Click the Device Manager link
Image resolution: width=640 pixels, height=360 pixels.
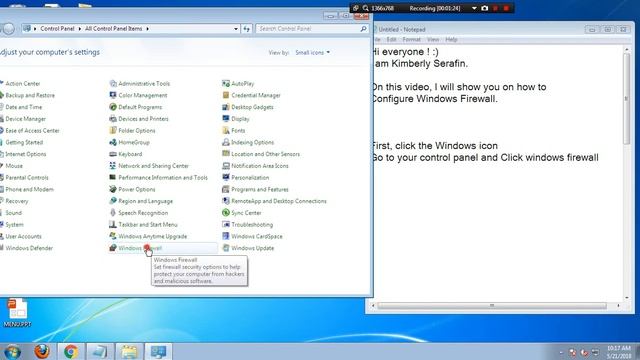pos(25,119)
